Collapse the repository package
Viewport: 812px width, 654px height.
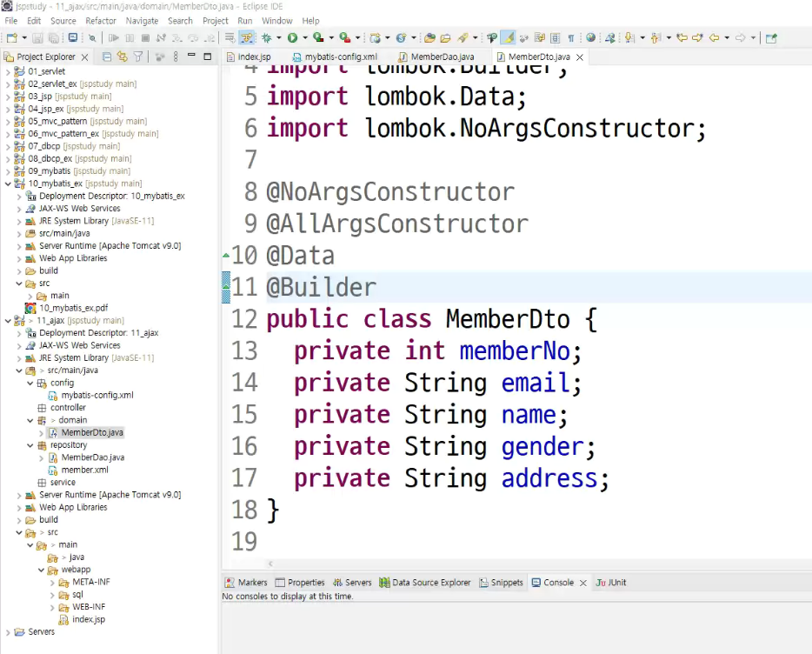click(30, 445)
